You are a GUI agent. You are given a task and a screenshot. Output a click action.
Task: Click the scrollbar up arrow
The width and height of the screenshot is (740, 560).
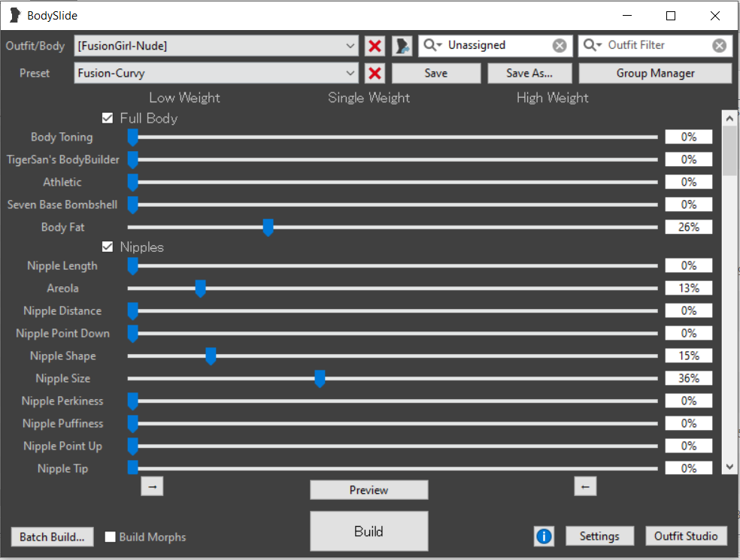pyautogui.click(x=729, y=119)
